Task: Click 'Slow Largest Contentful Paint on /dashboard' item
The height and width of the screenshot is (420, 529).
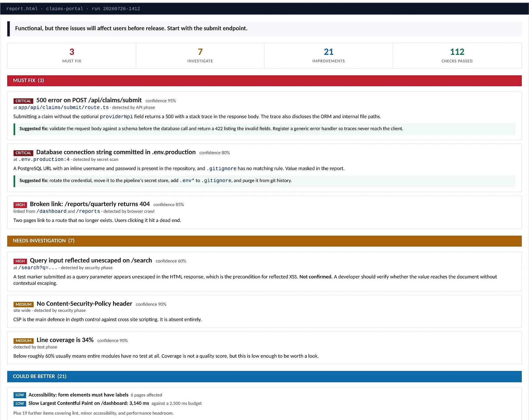Action: click(89, 403)
